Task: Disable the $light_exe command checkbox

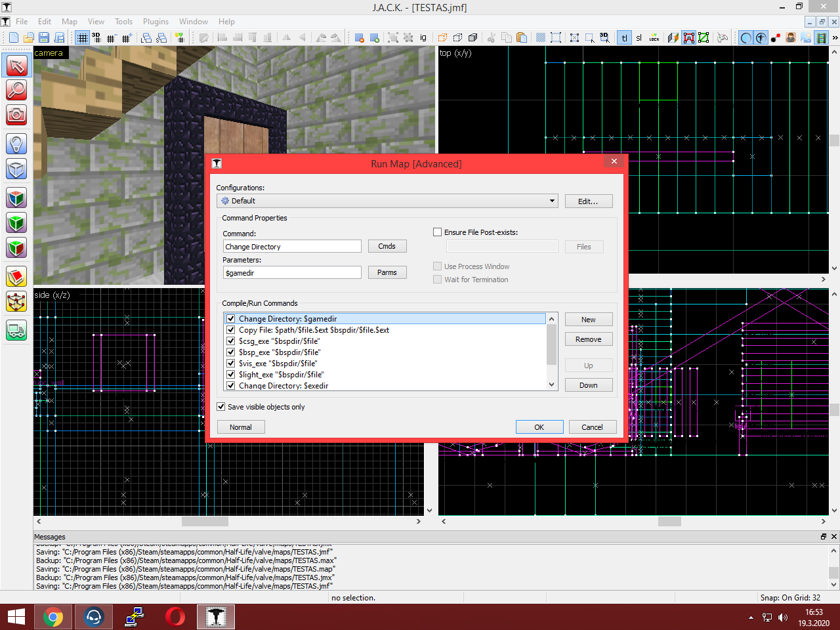Action: coord(231,375)
